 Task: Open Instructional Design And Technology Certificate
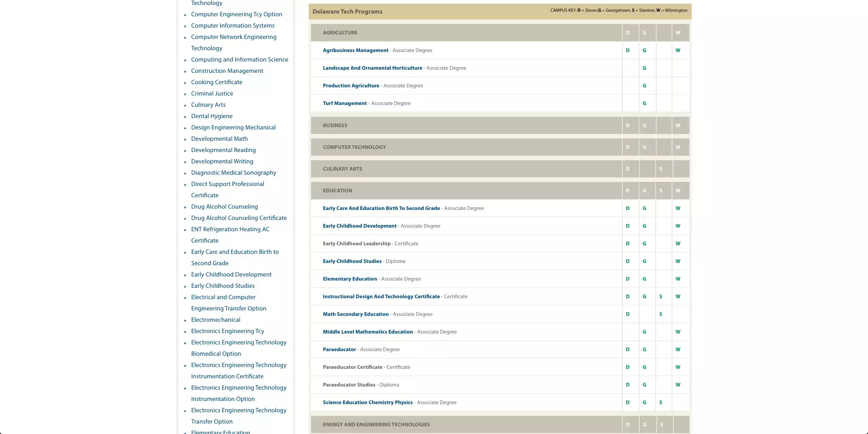pyautogui.click(x=381, y=296)
